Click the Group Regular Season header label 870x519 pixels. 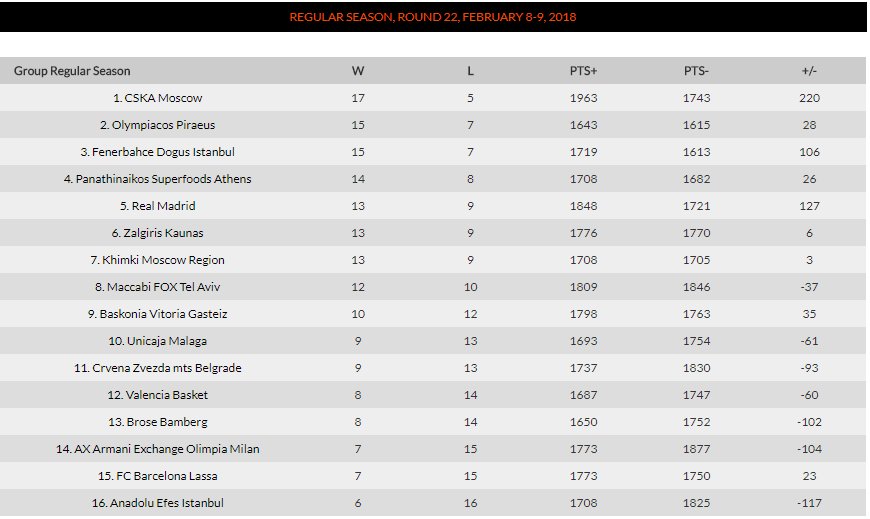[x=72, y=71]
